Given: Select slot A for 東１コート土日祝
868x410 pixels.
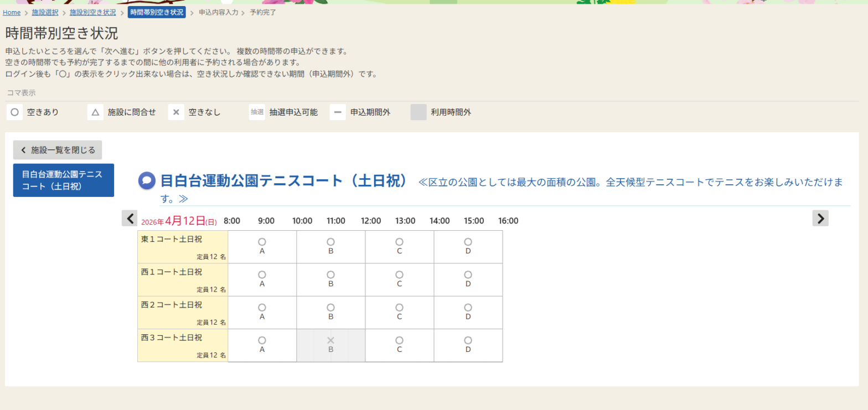Looking at the screenshot, I should click(262, 246).
